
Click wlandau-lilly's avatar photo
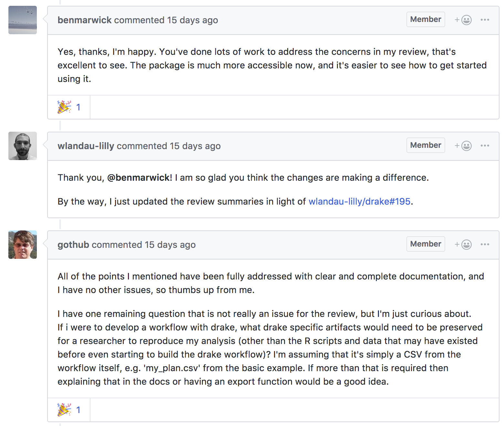tap(23, 146)
